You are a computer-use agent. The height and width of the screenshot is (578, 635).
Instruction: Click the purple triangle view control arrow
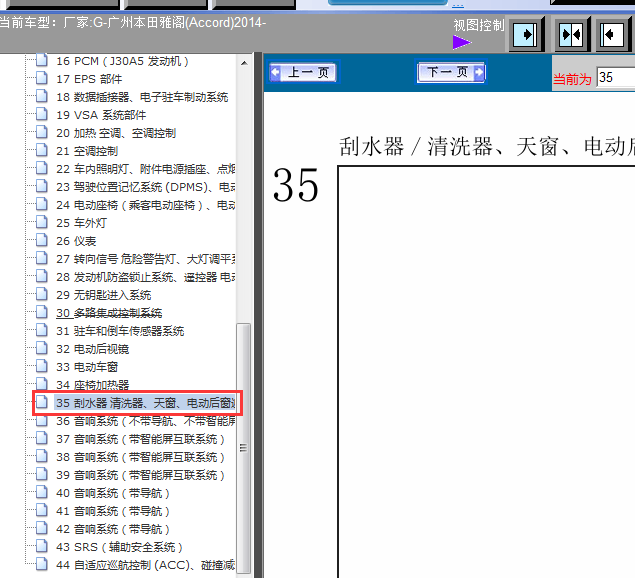coord(462,42)
